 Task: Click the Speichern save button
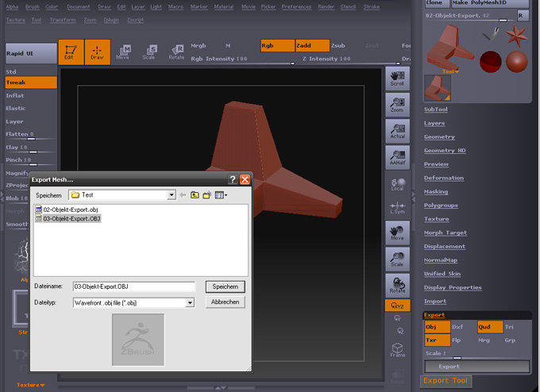pyautogui.click(x=225, y=286)
